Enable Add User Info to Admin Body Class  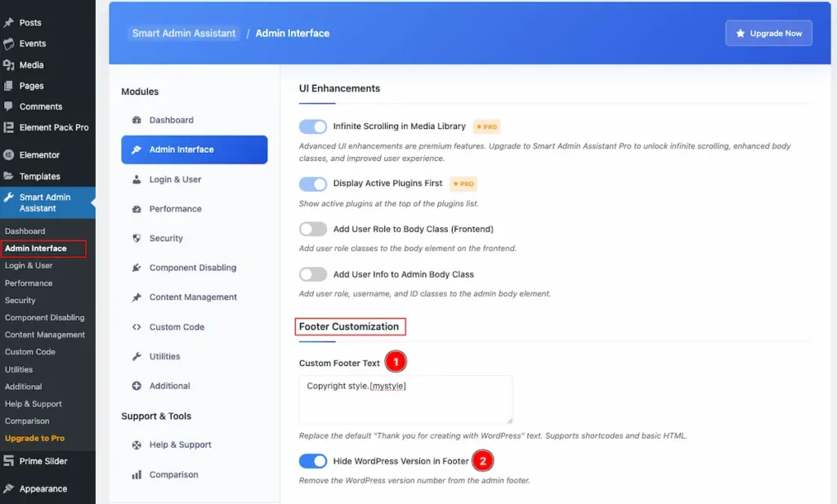[313, 274]
